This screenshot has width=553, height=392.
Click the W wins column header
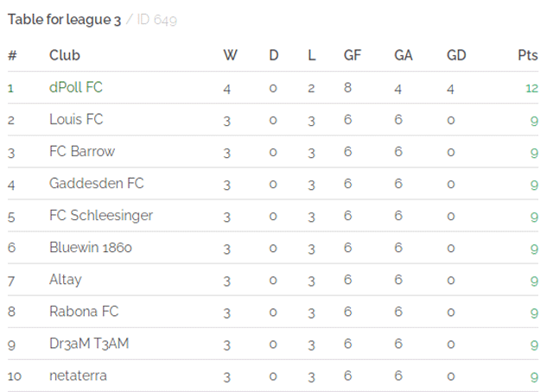tap(231, 55)
